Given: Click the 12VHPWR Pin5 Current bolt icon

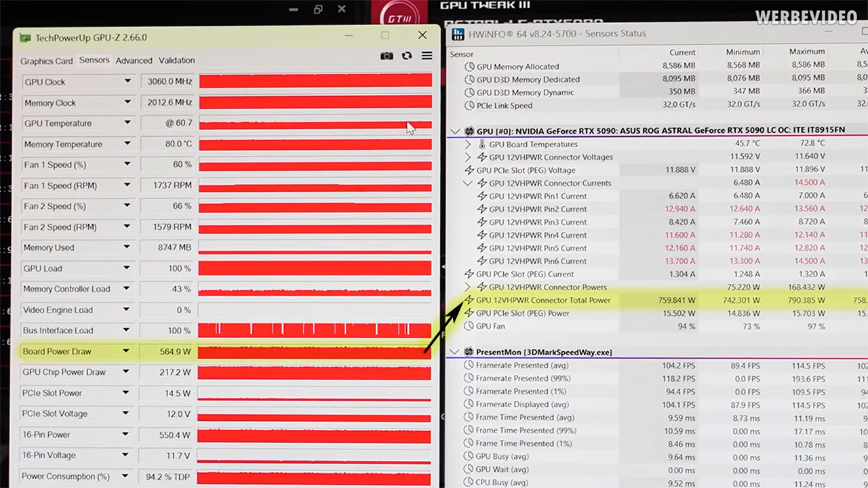Looking at the screenshot, I should pyautogui.click(x=482, y=248).
